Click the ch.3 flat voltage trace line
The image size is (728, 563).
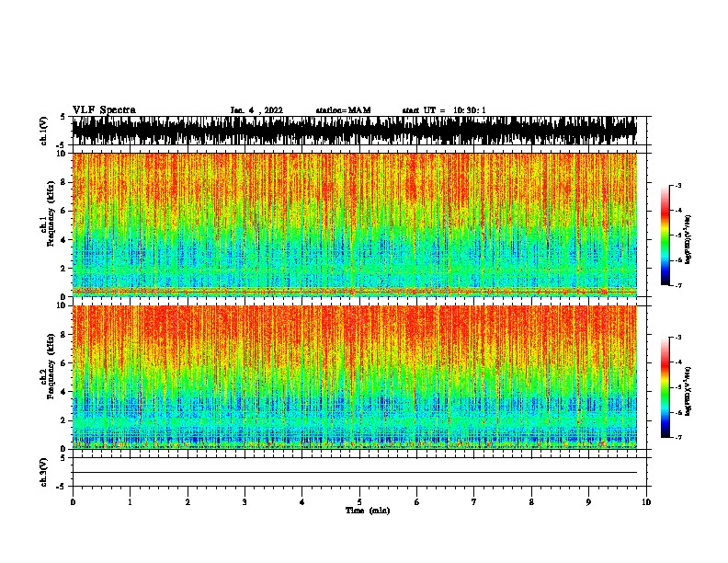click(355, 473)
